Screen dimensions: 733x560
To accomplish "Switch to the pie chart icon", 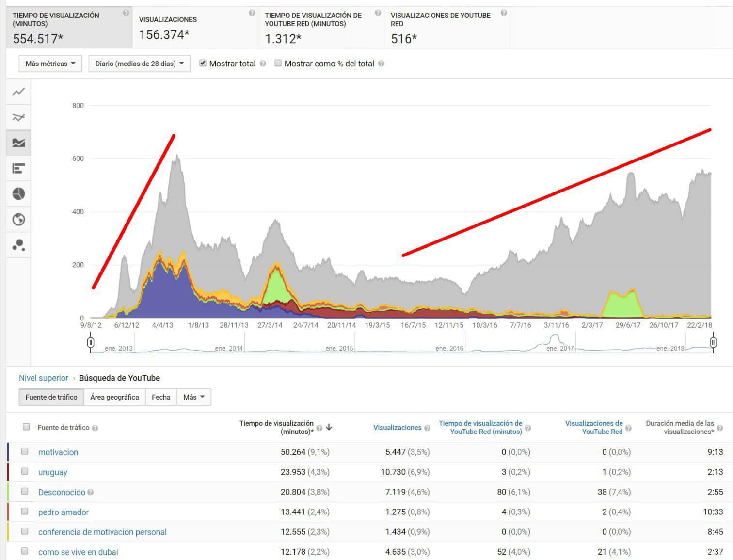I will pos(18,194).
